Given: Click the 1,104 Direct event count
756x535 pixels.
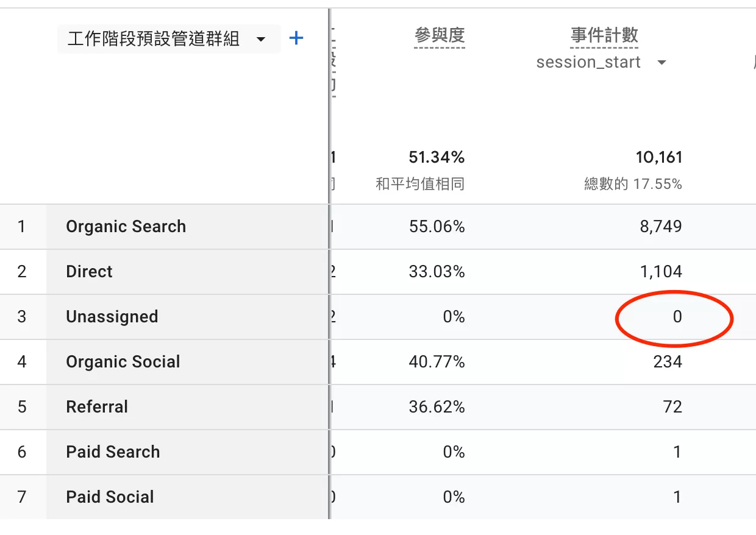Looking at the screenshot, I should click(x=661, y=272).
